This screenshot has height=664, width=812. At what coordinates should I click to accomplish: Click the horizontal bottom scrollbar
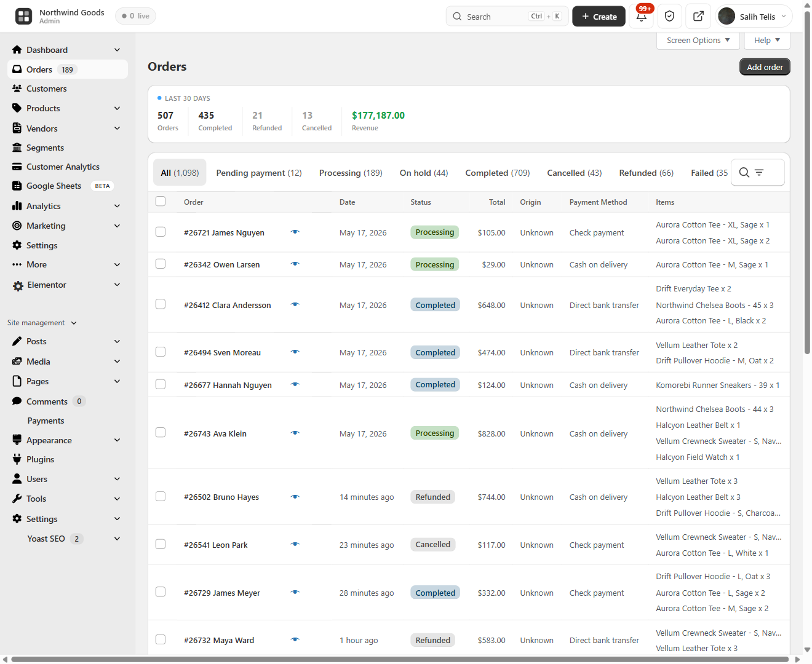coord(400,660)
